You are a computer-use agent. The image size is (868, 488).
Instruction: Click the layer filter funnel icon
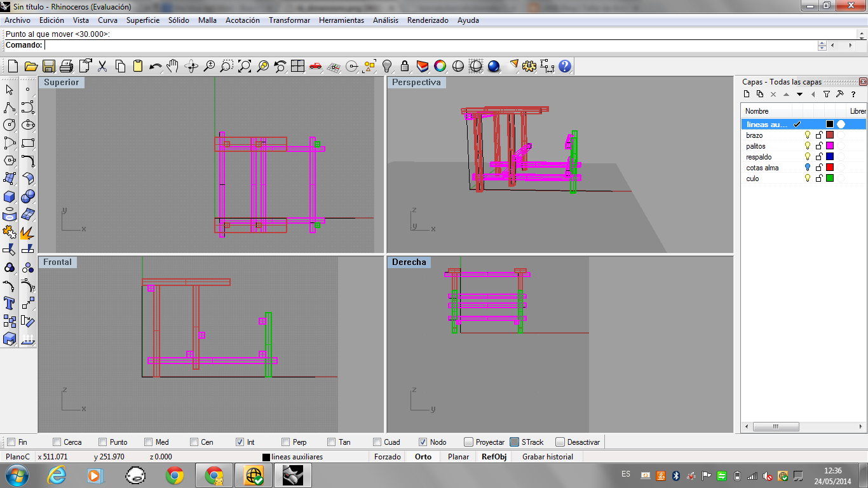[x=827, y=94]
